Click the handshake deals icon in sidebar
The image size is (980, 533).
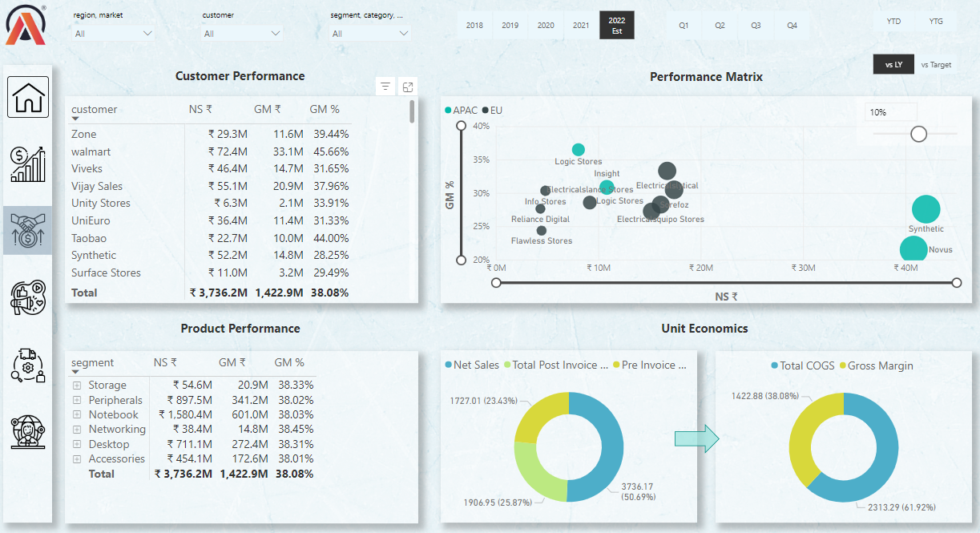pos(27,230)
